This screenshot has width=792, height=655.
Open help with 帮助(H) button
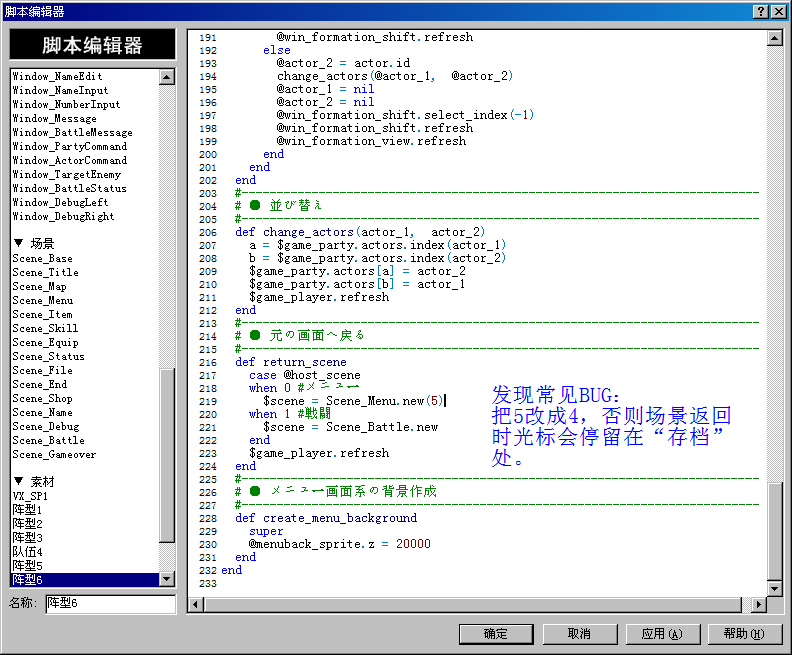(745, 634)
